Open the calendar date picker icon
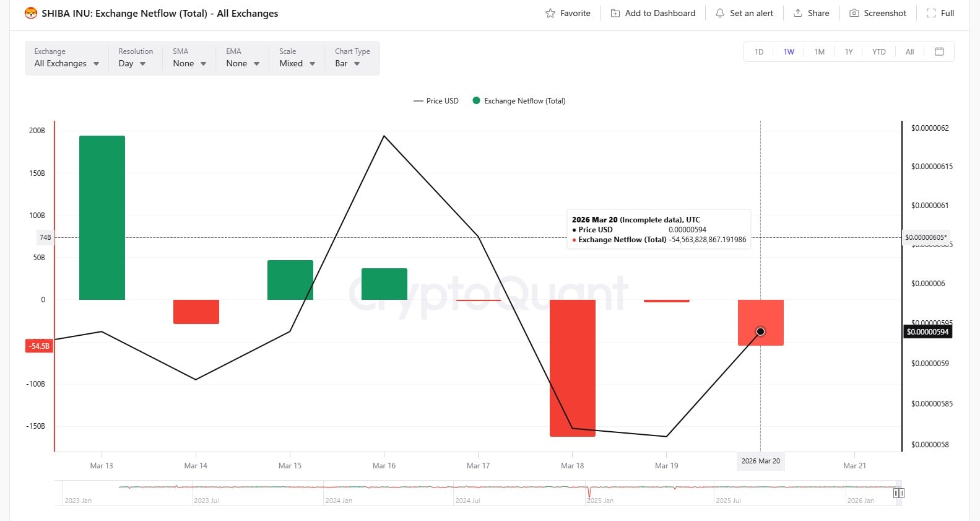980x521 pixels. [939, 51]
